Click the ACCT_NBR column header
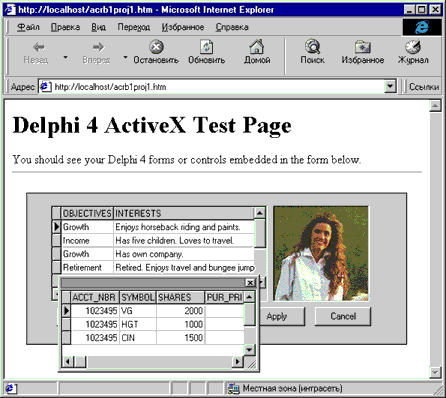The height and width of the screenshot is (398, 446). point(95,297)
